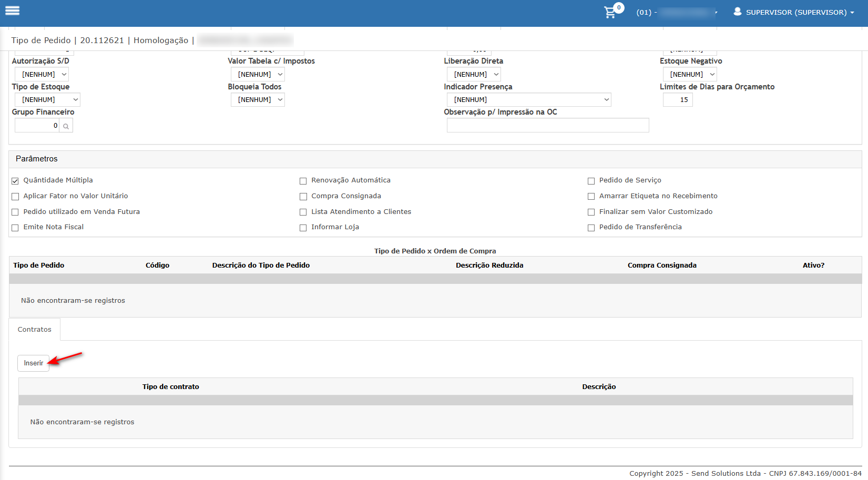This screenshot has height=480, width=868.
Task: Open Autorização S/D dropdown
Action: pos(42,75)
